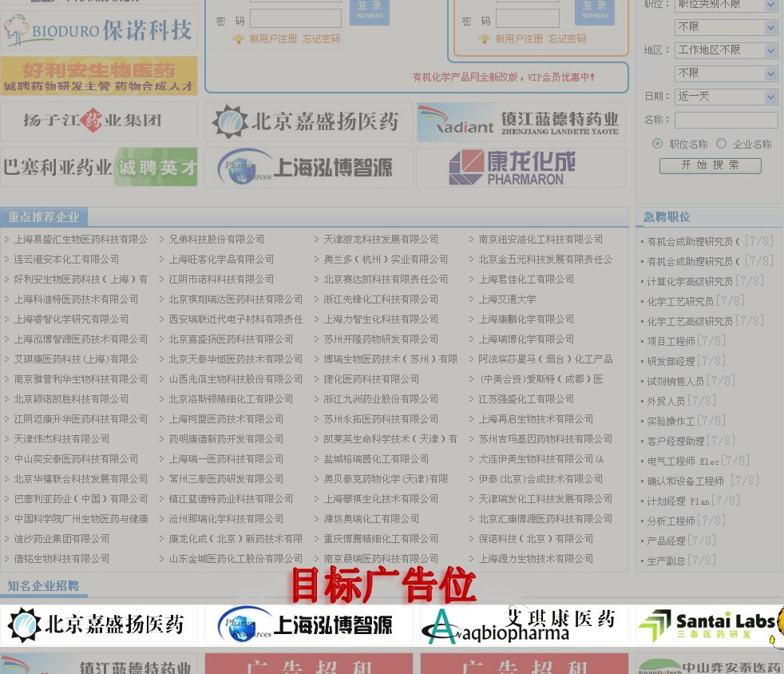Select the 企业名称 radio button
Screen dimensions: 784x674
point(721,144)
